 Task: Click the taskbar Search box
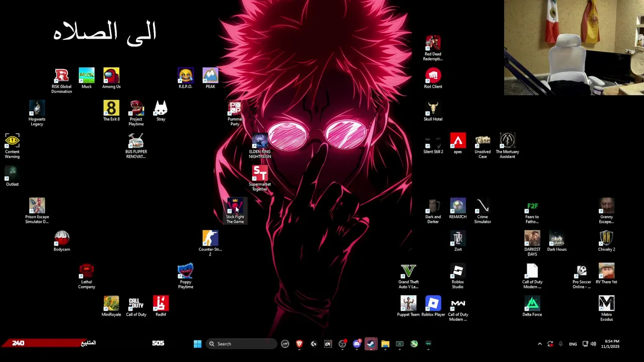[242, 344]
